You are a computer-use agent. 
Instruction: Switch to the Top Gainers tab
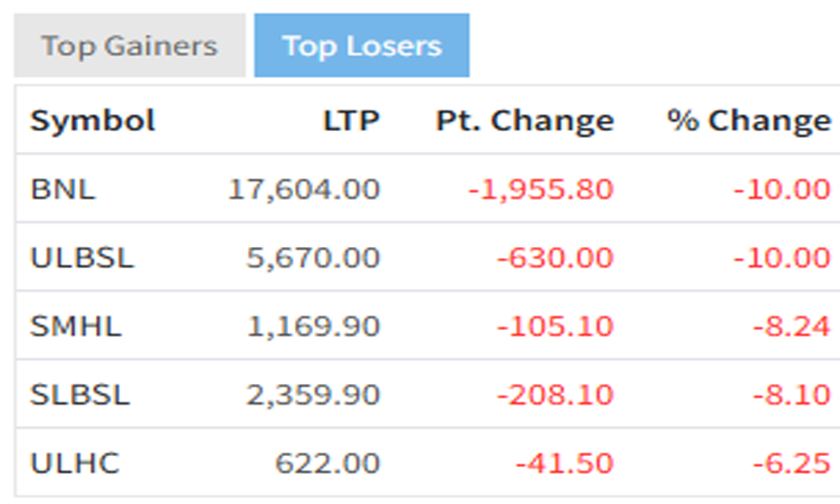(x=129, y=45)
